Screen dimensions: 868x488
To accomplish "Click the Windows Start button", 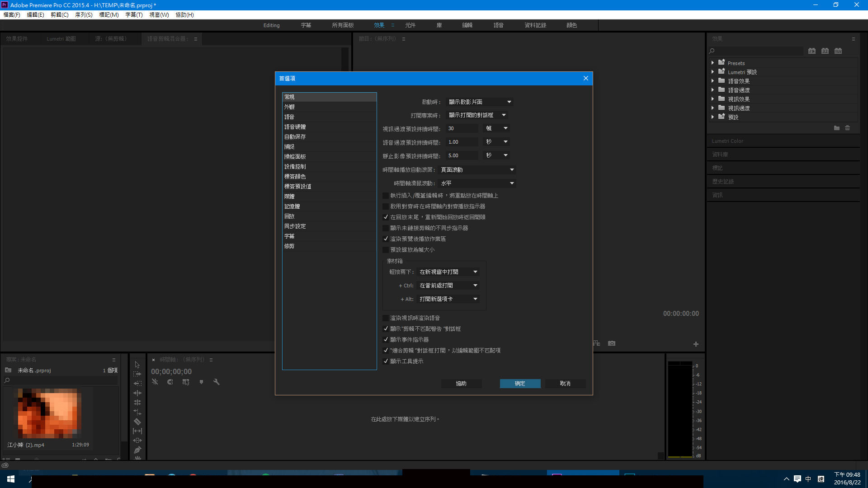I will pyautogui.click(x=11, y=479).
